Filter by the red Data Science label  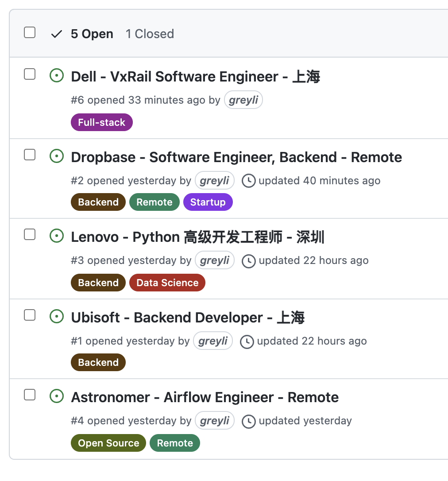pos(167,283)
